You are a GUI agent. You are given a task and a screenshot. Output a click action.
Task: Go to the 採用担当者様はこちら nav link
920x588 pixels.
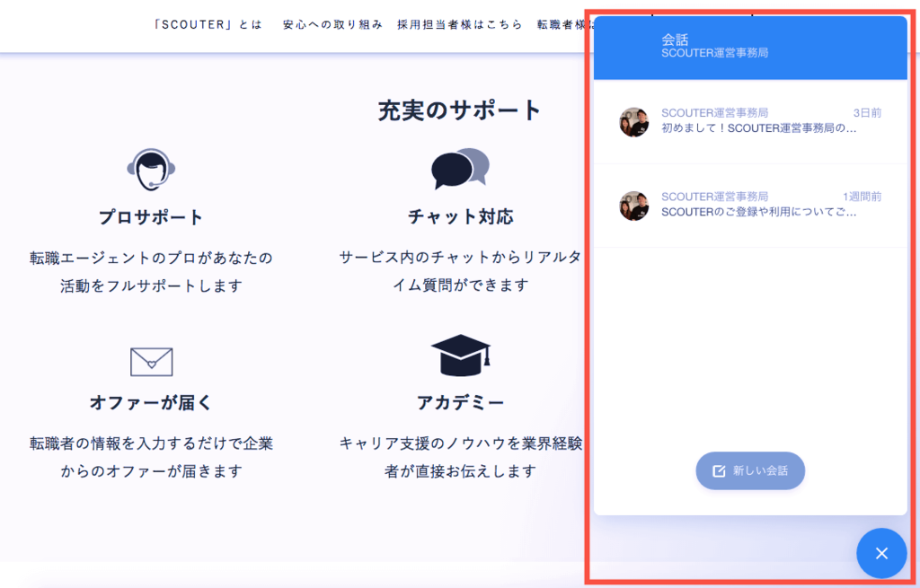(459, 24)
